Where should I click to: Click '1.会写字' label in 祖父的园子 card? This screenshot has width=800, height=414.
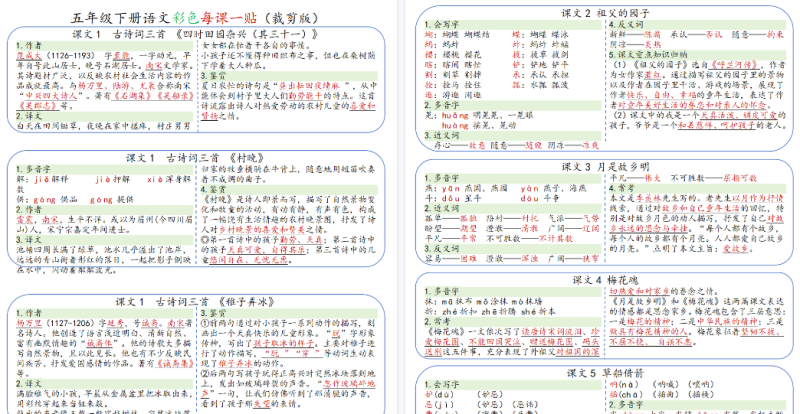442,25
